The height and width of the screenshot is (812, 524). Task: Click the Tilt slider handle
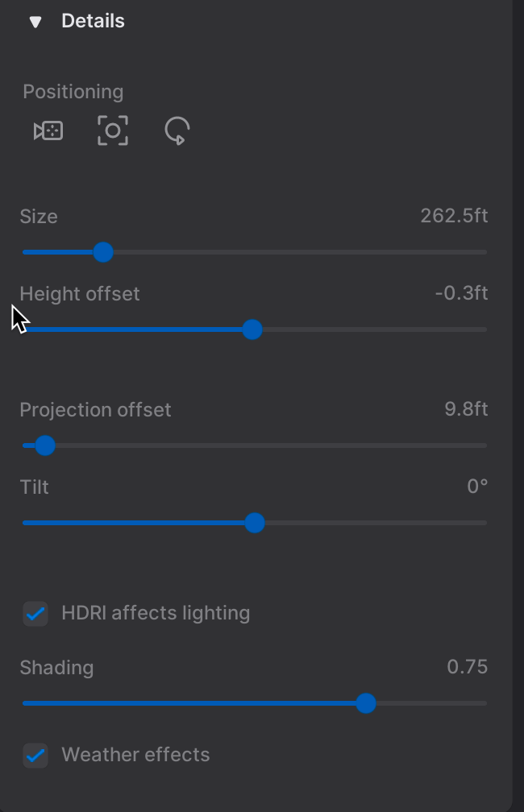pos(255,523)
